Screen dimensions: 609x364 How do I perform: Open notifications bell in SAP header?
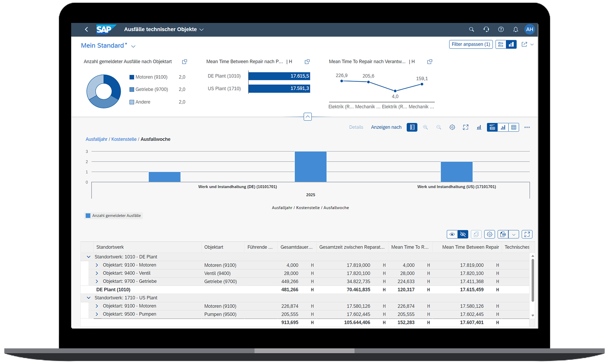click(515, 29)
